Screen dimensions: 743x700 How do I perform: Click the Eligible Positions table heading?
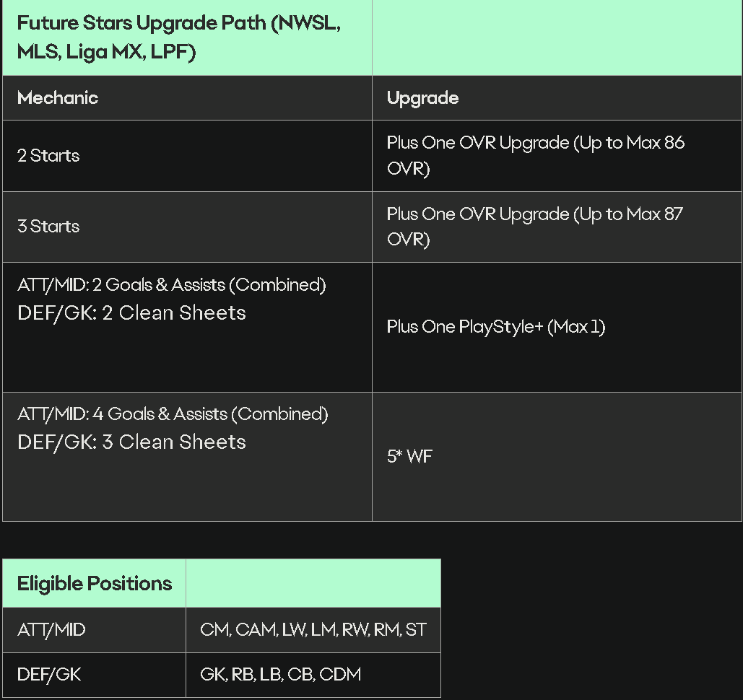95,584
